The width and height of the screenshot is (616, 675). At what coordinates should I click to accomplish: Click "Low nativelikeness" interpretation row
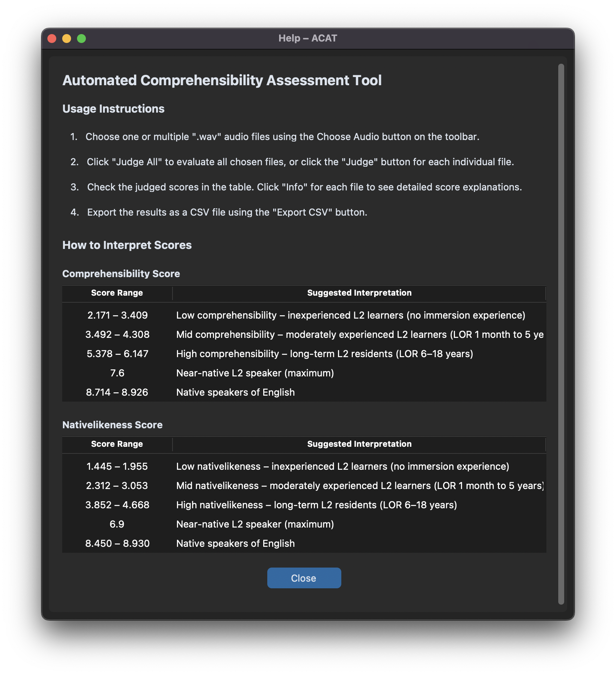point(342,466)
